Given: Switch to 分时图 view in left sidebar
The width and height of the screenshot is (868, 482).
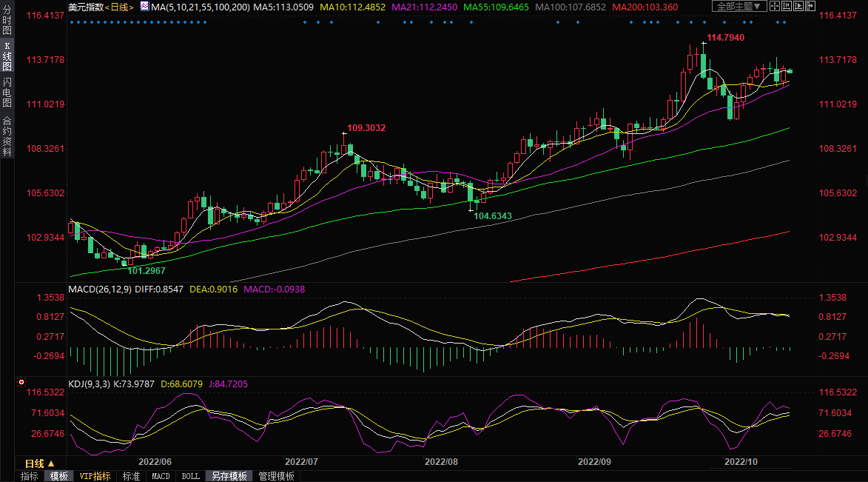Looking at the screenshot, I should [x=7, y=21].
